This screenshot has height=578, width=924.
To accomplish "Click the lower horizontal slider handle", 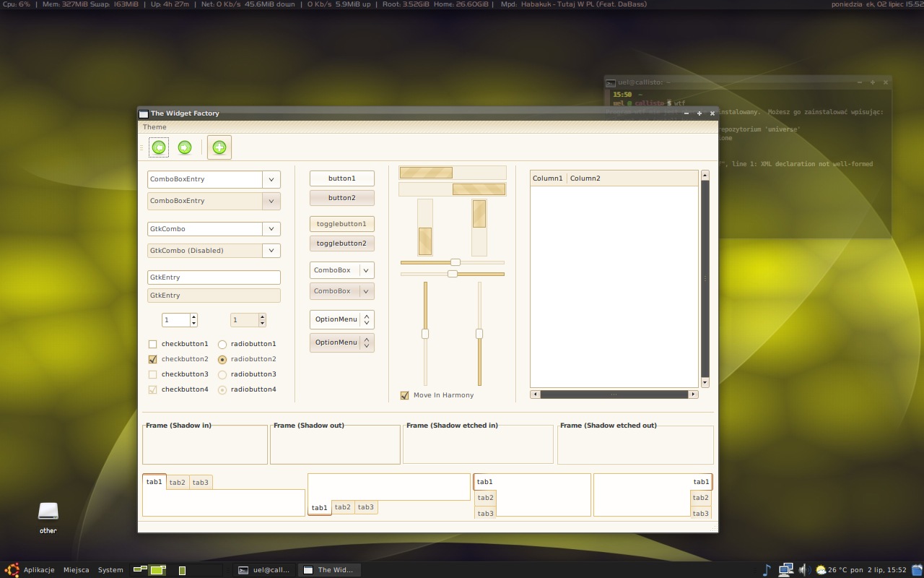I will tap(453, 274).
